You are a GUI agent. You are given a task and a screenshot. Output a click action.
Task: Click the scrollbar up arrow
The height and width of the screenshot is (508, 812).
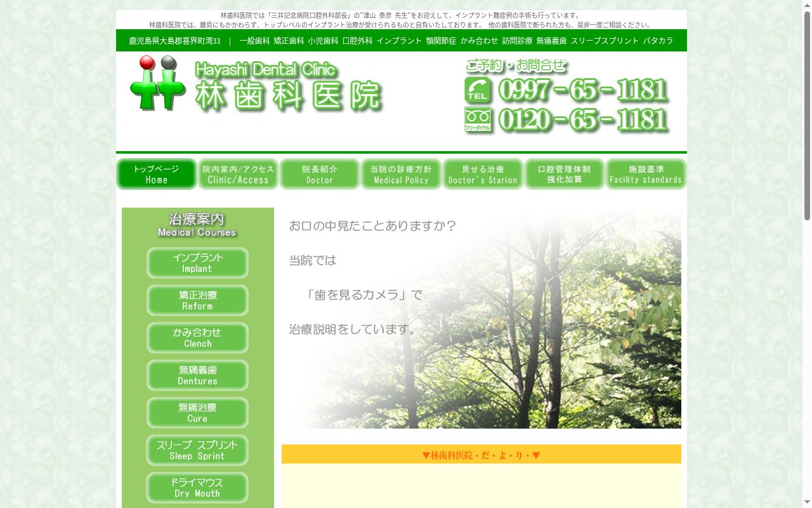807,5
